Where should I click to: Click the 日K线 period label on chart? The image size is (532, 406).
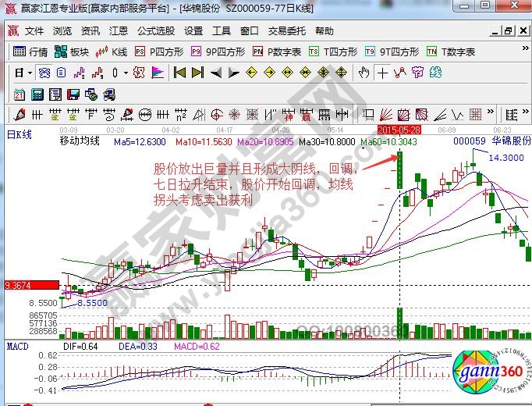(19, 135)
